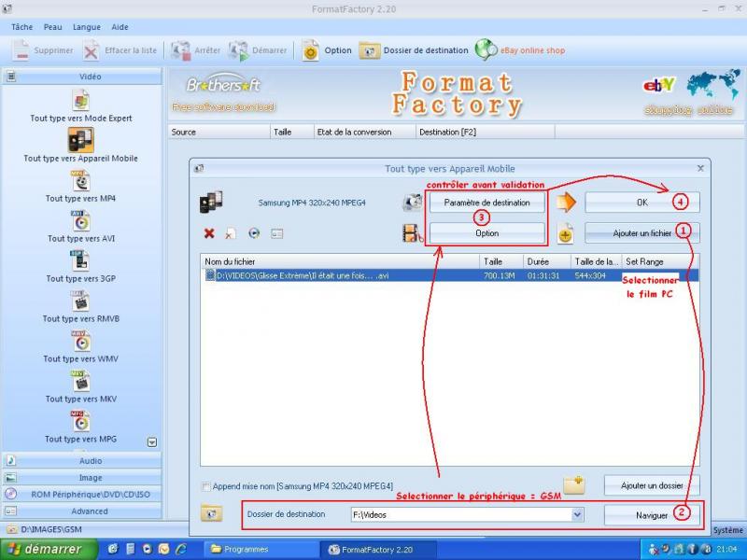The image size is (747, 560).
Task: Click the add-file plus icon
Action: (566, 234)
